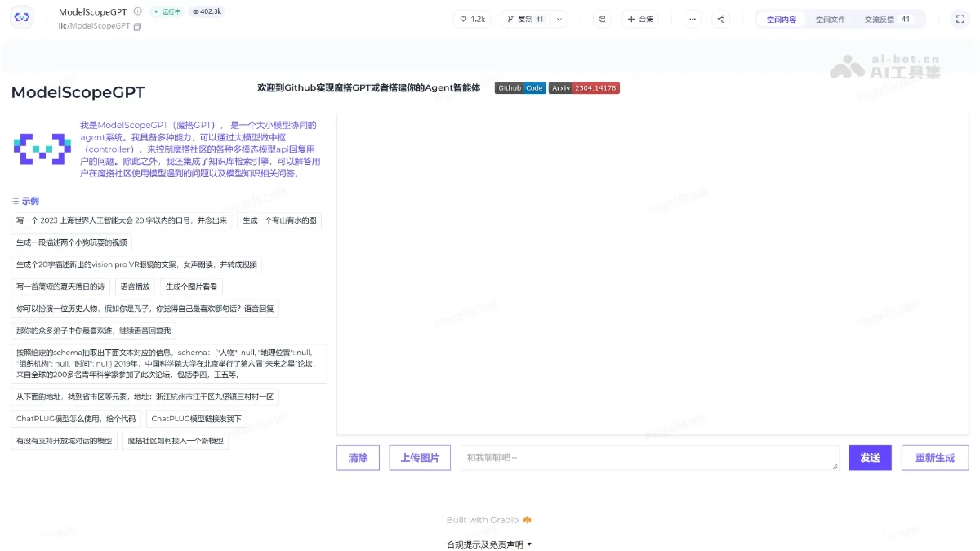
Task: Switch to the 空间内容 tab
Action: point(782,19)
